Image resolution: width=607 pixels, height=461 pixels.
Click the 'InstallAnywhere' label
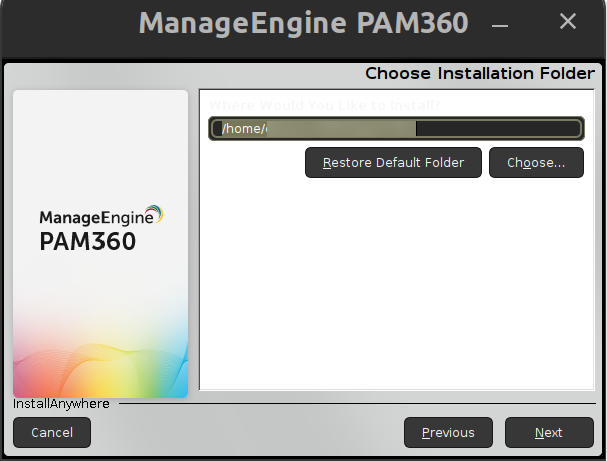61,404
